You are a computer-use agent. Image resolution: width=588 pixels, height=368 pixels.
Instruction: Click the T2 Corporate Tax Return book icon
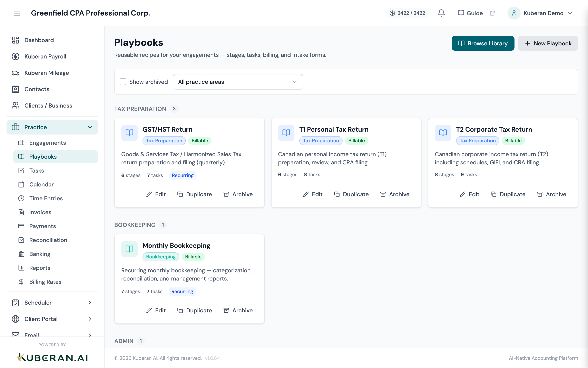pos(443,133)
